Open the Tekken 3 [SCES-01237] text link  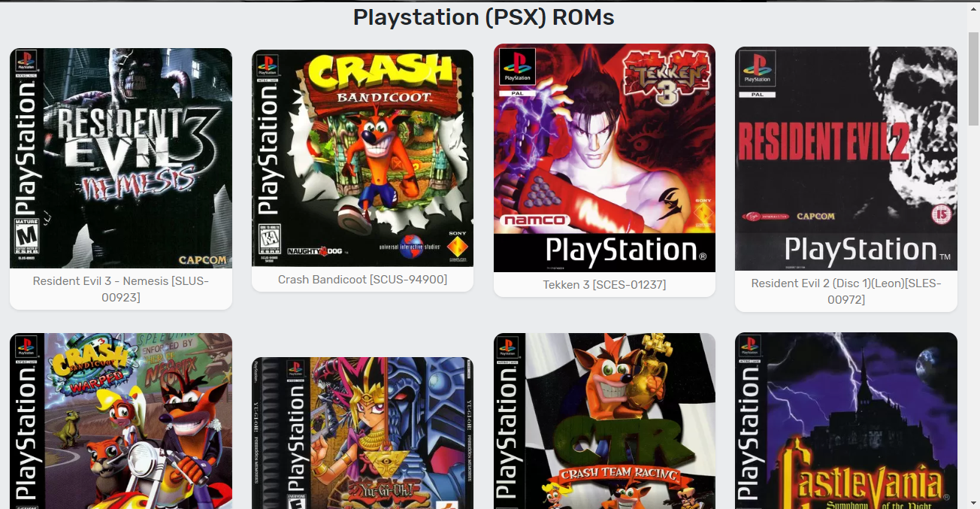click(x=604, y=284)
